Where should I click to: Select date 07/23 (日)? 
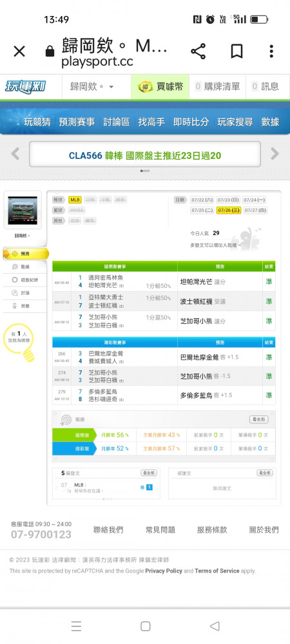click(228, 200)
